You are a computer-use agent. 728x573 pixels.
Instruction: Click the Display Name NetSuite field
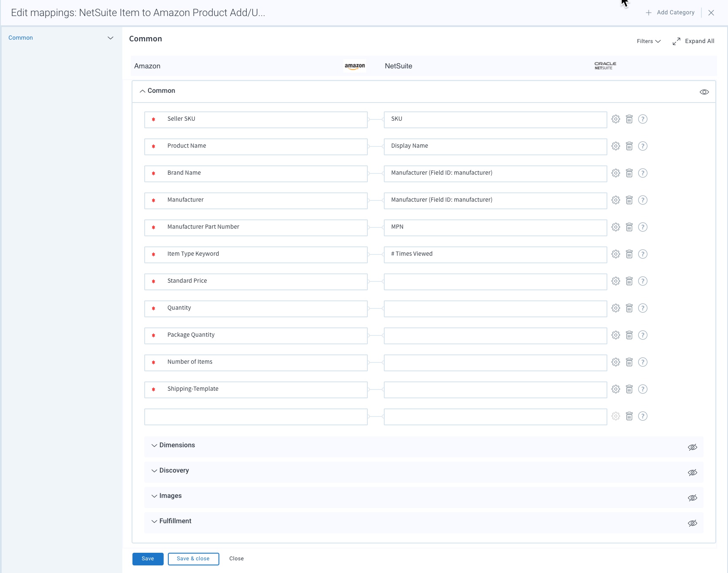point(495,147)
